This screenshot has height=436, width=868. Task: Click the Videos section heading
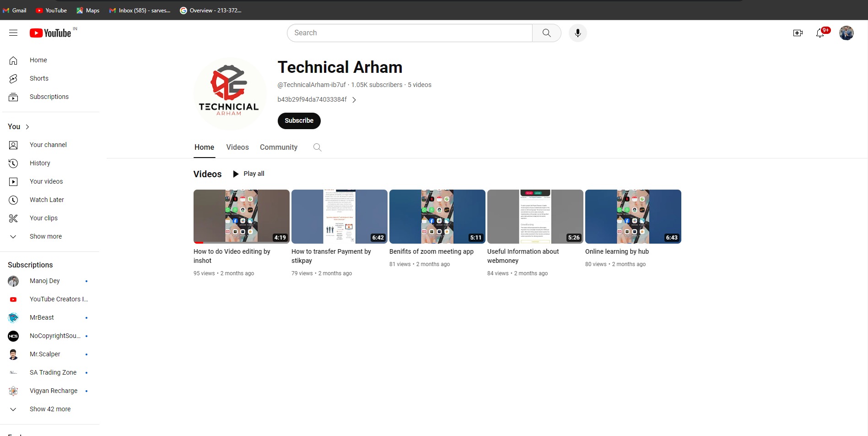(x=207, y=174)
